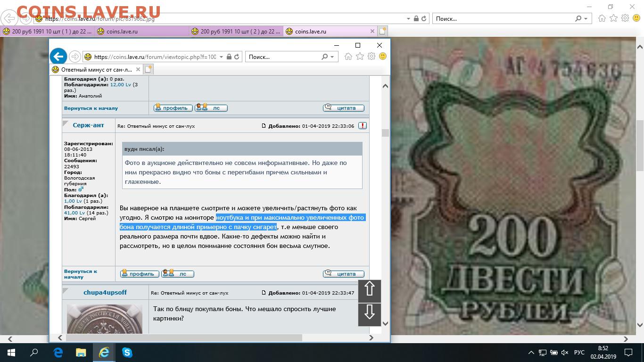Open address dropdown in background window
644x362 pixels.
408,19
